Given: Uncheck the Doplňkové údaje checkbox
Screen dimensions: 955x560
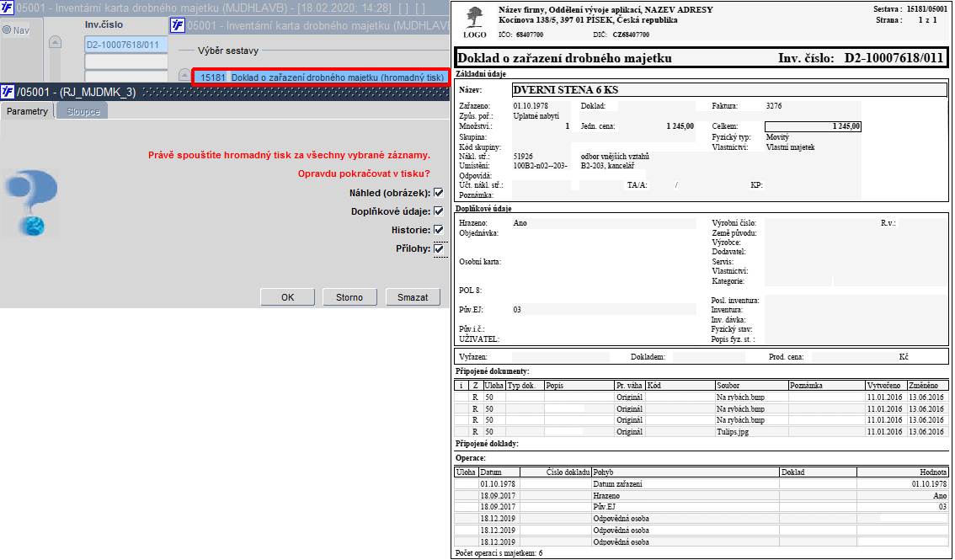Looking at the screenshot, I should [x=439, y=211].
